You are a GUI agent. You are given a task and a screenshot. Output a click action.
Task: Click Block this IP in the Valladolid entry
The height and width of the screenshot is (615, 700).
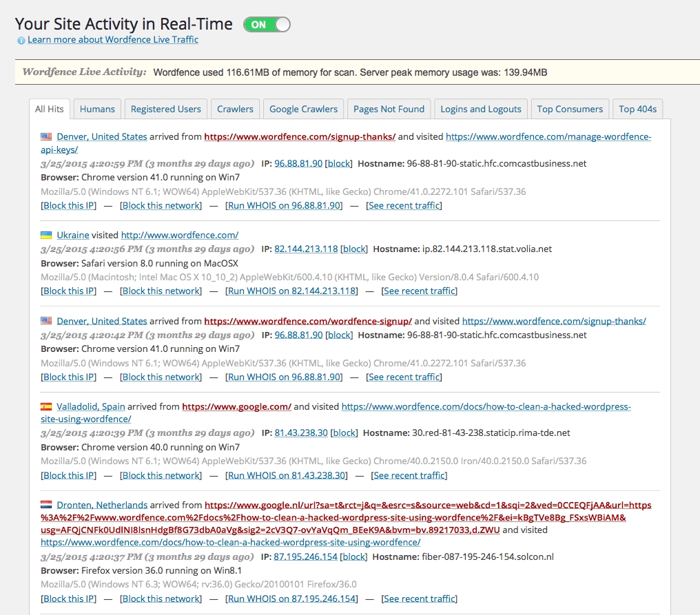pos(69,476)
